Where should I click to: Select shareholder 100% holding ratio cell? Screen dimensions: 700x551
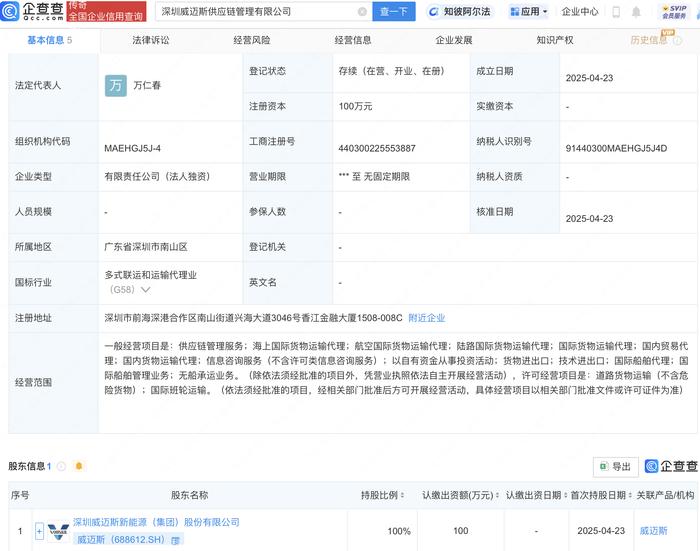(x=399, y=531)
